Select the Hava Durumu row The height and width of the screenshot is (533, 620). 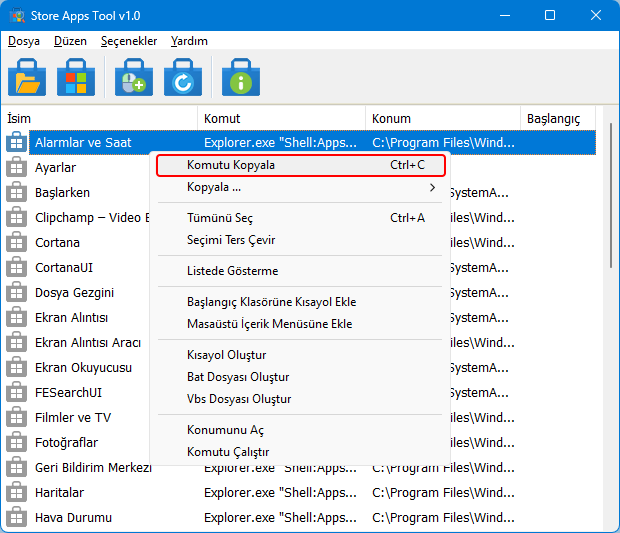[301, 517]
